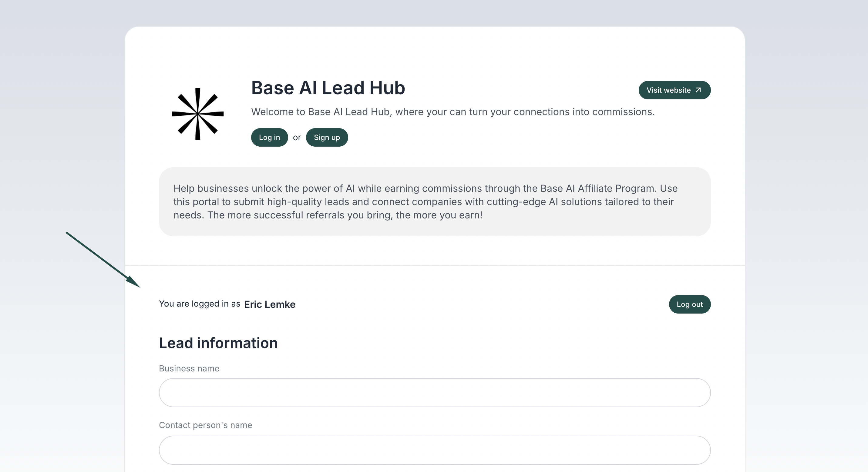Click the Log in button
The height and width of the screenshot is (472, 868).
pyautogui.click(x=269, y=137)
